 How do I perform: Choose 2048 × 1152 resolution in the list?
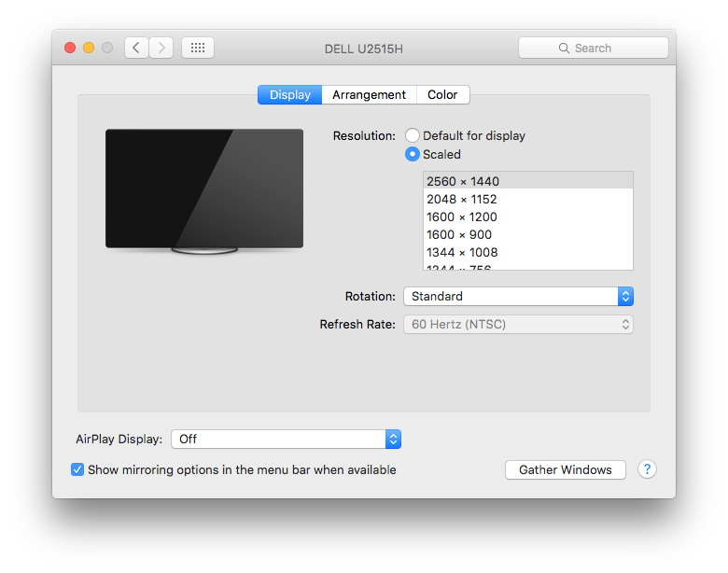click(x=528, y=199)
